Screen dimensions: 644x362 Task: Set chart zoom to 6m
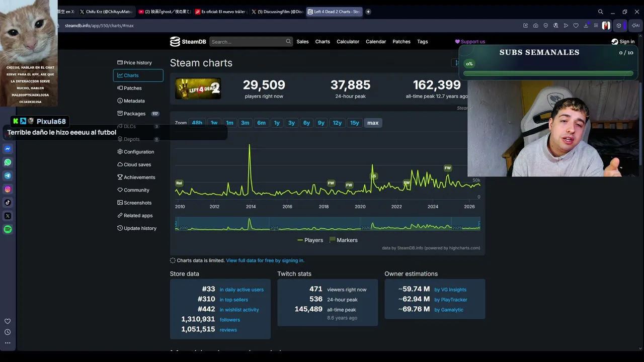coord(261,123)
